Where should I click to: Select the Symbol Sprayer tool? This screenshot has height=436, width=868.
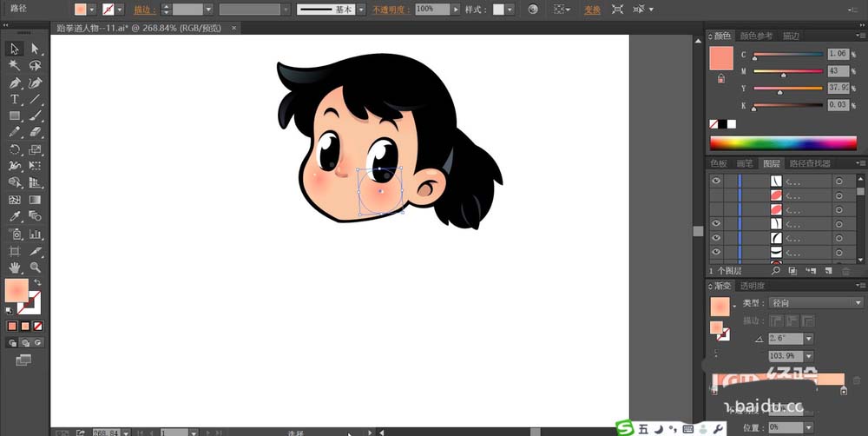click(15, 234)
